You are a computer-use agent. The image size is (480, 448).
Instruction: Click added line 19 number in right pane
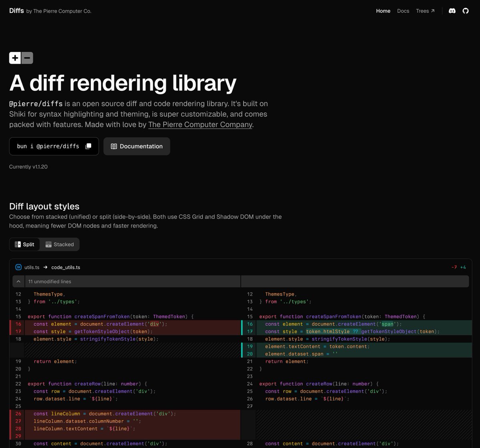tap(250, 346)
